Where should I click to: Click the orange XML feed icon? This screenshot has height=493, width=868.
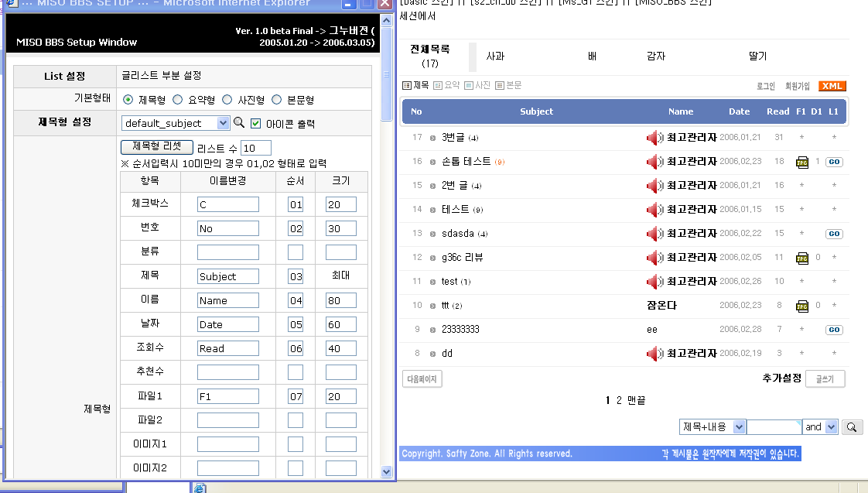[832, 86]
